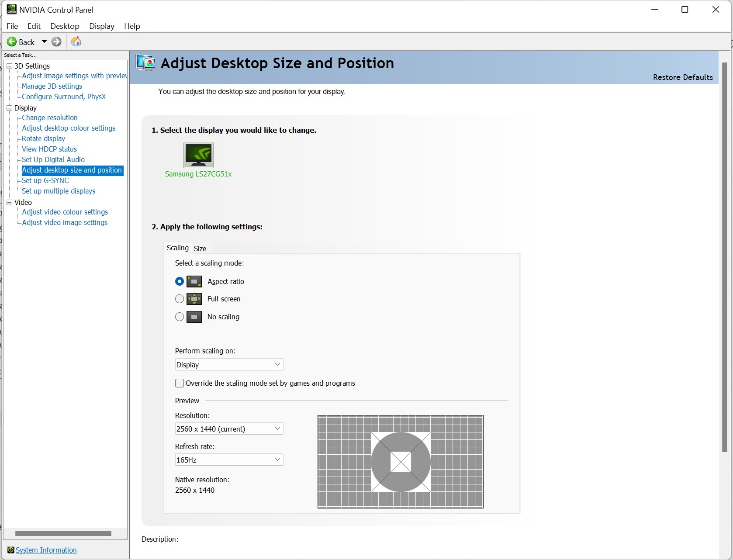The height and width of the screenshot is (560, 733).
Task: Open Back history dropdown arrow
Action: (44, 42)
